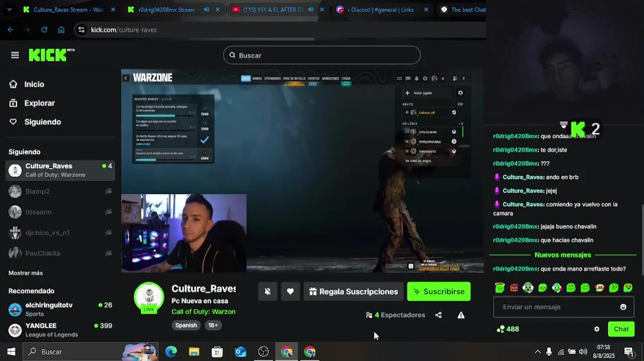Open Outlook from the taskbar
The height and width of the screenshot is (361, 644).
pos(240,351)
